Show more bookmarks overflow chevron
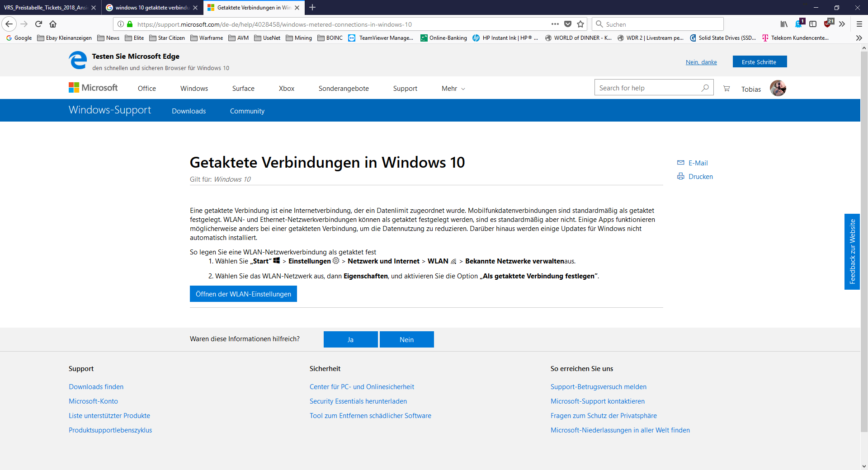 pos(859,38)
